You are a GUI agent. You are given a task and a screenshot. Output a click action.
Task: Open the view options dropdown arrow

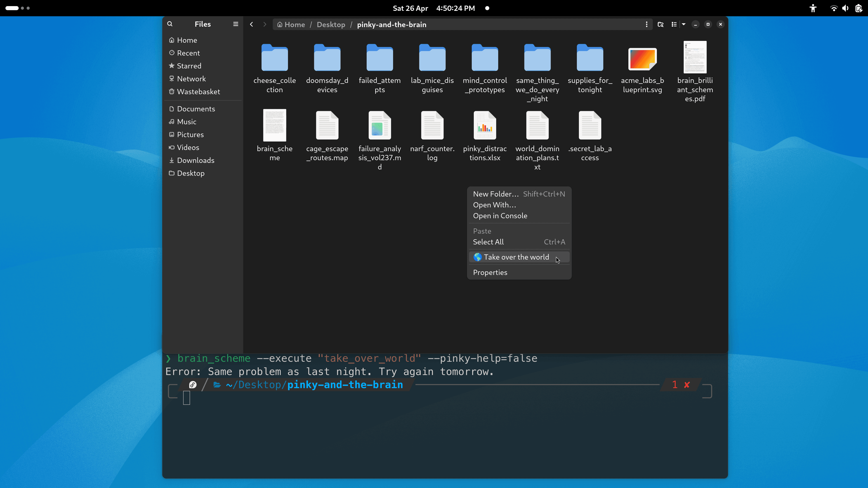(x=683, y=24)
